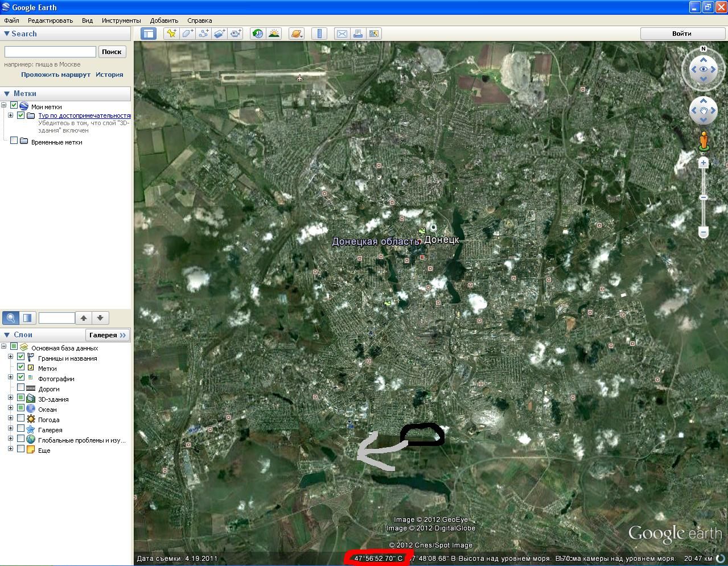Click the places filter text field
The image size is (728, 566).
pos(56,318)
